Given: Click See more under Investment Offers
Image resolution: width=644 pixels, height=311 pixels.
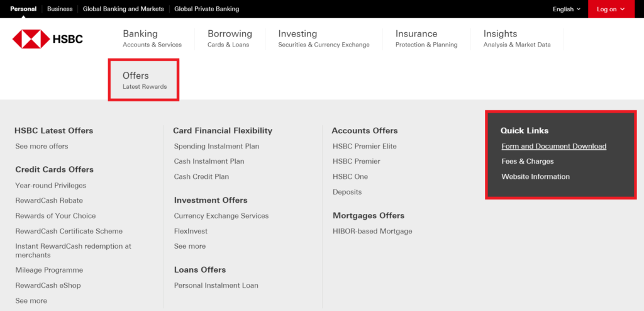Looking at the screenshot, I should pyautogui.click(x=190, y=246).
